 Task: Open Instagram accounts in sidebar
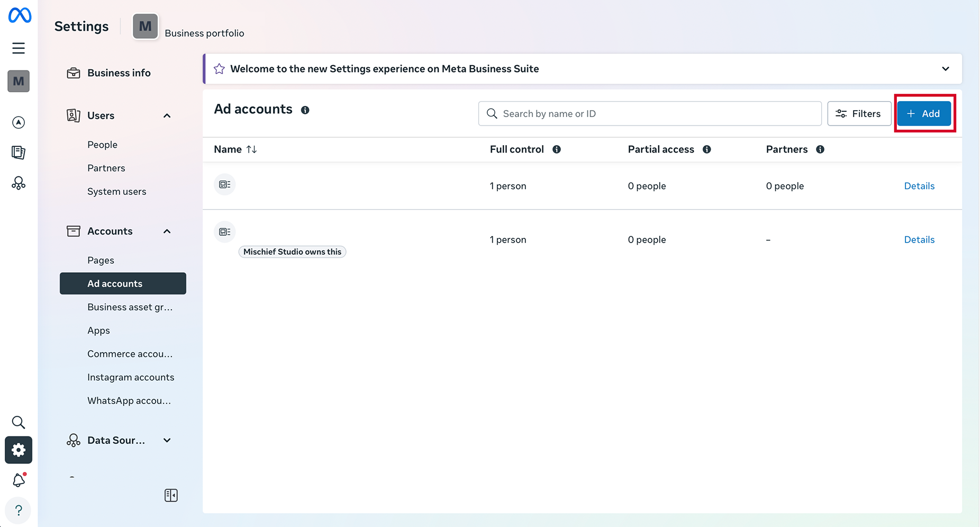(131, 377)
